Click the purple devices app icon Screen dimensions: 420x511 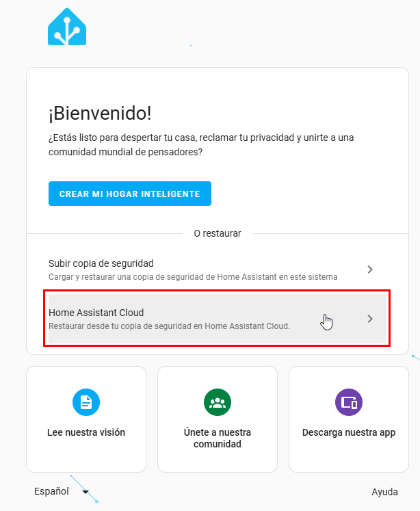coord(349,402)
